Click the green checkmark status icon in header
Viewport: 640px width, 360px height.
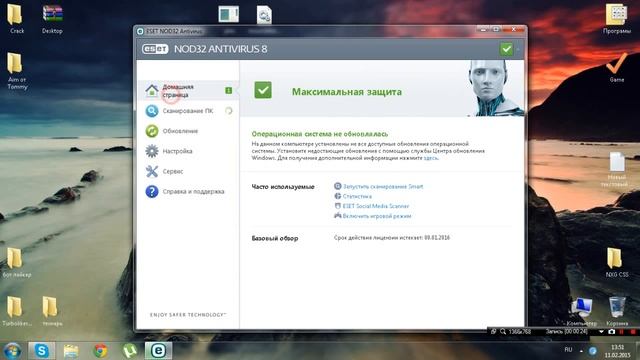point(506,49)
